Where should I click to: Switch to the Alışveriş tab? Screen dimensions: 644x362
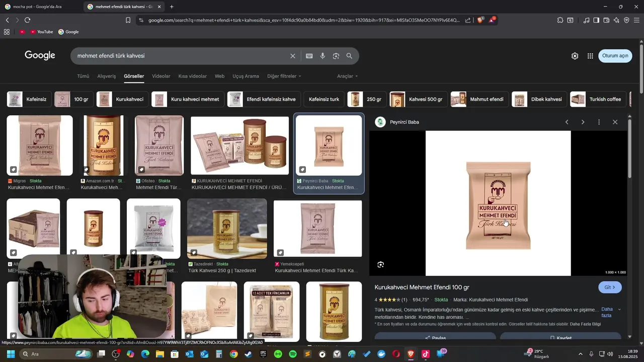[x=107, y=76]
